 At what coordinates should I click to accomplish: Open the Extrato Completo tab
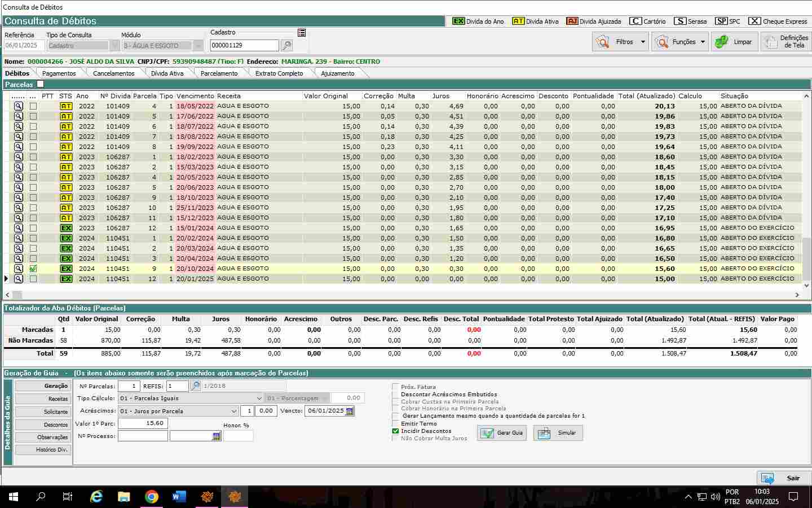point(279,73)
